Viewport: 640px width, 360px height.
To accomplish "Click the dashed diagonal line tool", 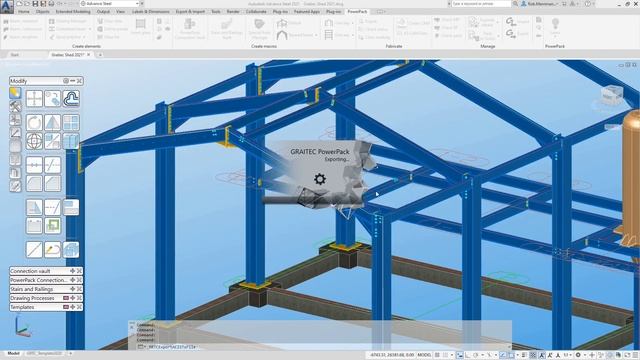I will pyautogui.click(x=53, y=207).
